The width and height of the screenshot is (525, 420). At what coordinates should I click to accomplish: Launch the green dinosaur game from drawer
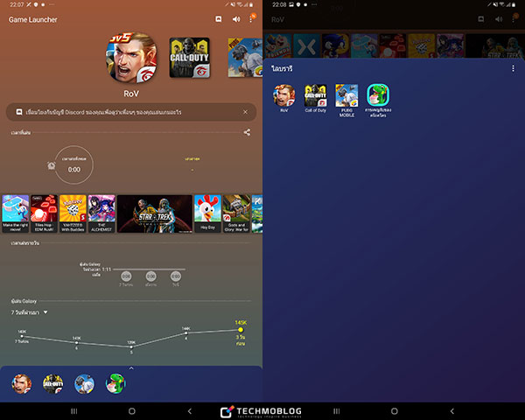point(115,384)
